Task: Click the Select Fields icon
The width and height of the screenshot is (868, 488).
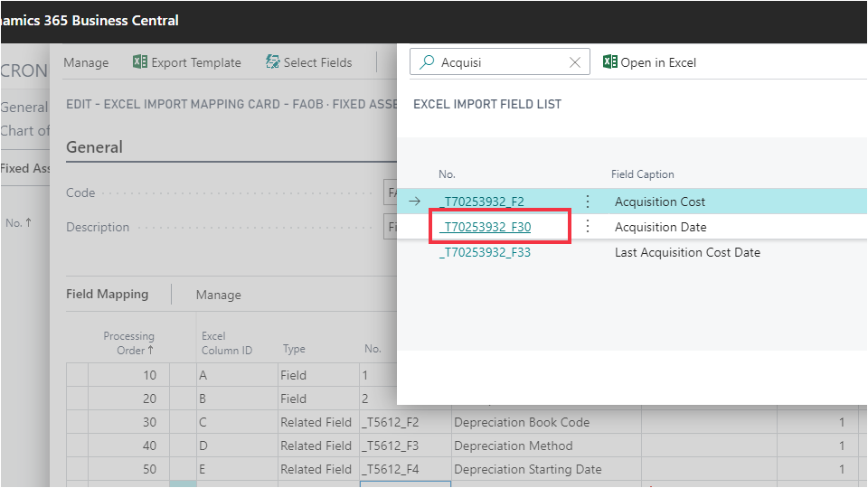Action: (x=272, y=62)
